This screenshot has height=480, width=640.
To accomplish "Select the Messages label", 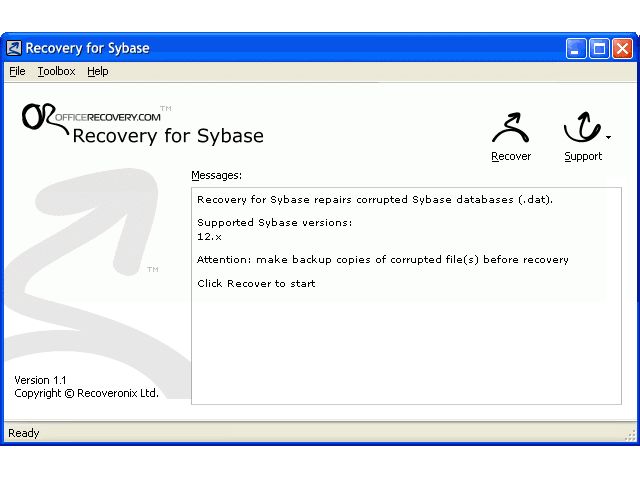I will pos(217,176).
